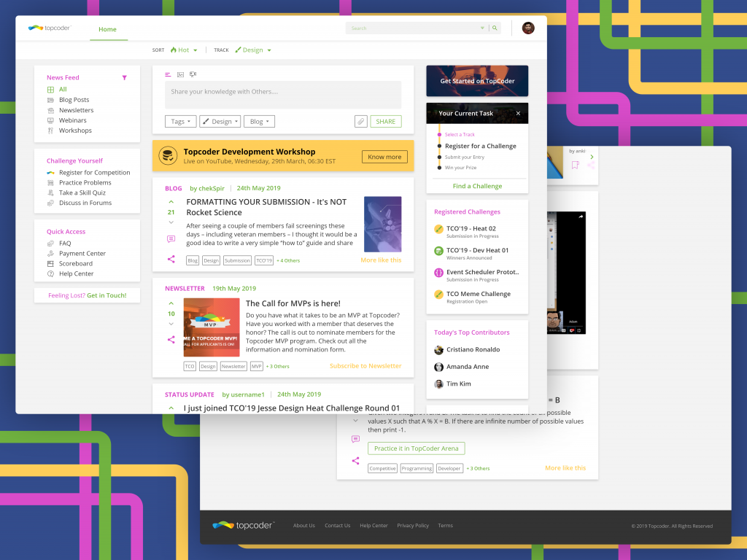Click the TCO'19 - Dev Heat 01 challenge icon

[x=438, y=251]
